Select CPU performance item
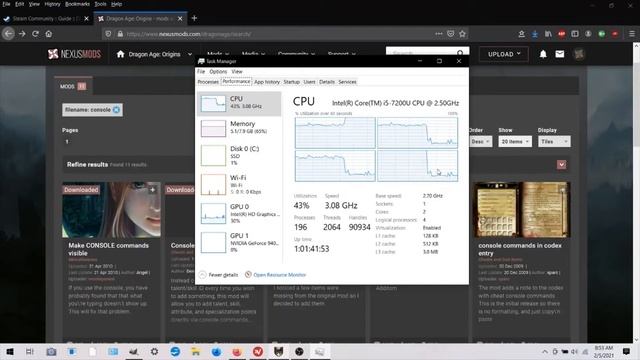 [x=239, y=103]
